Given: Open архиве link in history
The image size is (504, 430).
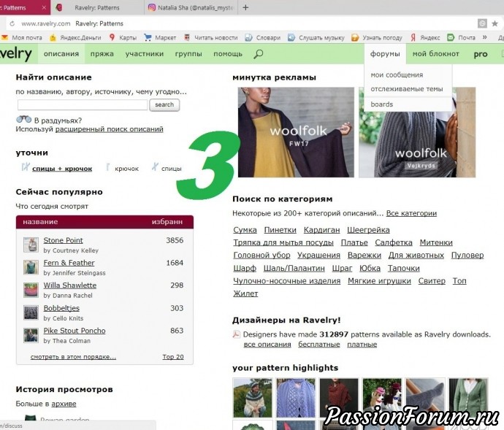Looking at the screenshot, I should (64, 404).
